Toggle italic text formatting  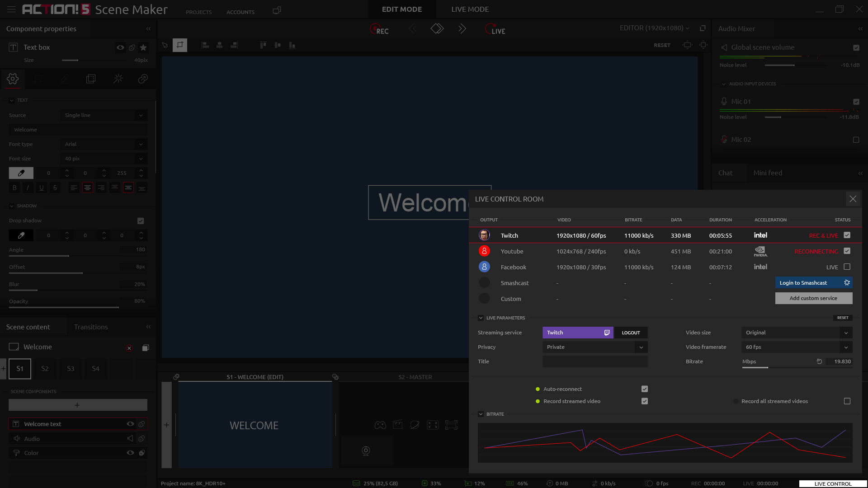click(28, 188)
